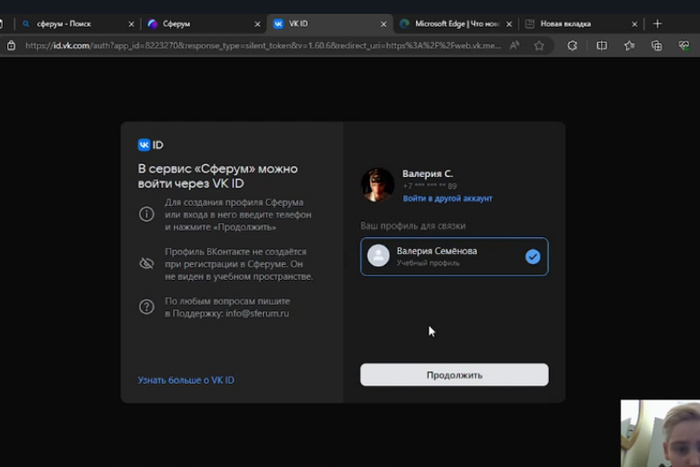Add this page to favorites with the star icon

pos(539,45)
